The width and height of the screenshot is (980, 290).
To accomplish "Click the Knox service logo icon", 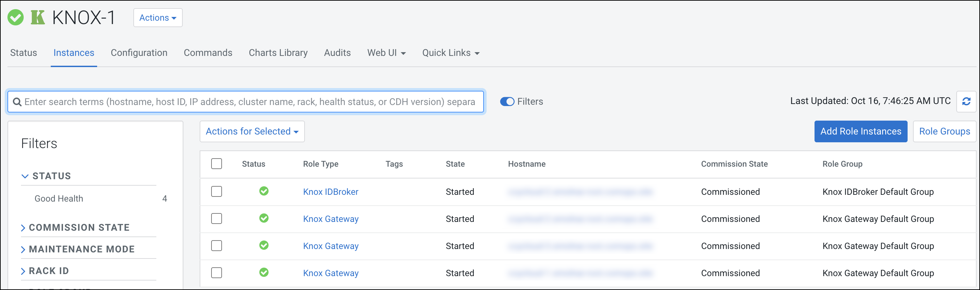I will [x=38, y=18].
